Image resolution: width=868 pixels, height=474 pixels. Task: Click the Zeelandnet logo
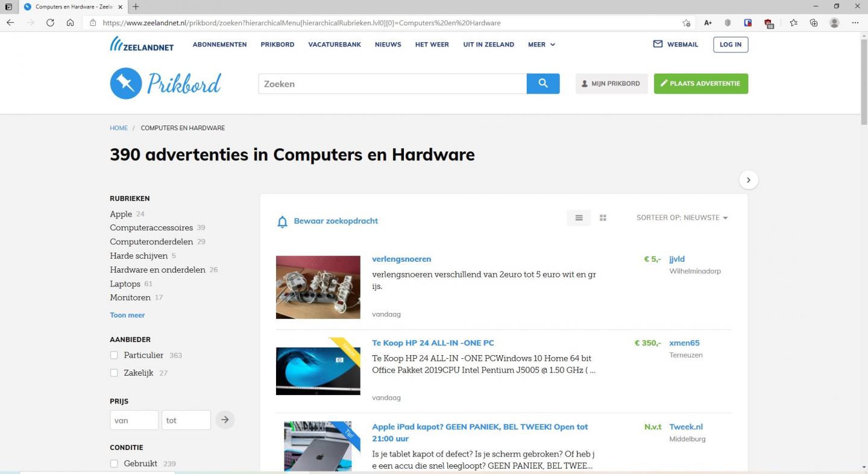click(142, 44)
